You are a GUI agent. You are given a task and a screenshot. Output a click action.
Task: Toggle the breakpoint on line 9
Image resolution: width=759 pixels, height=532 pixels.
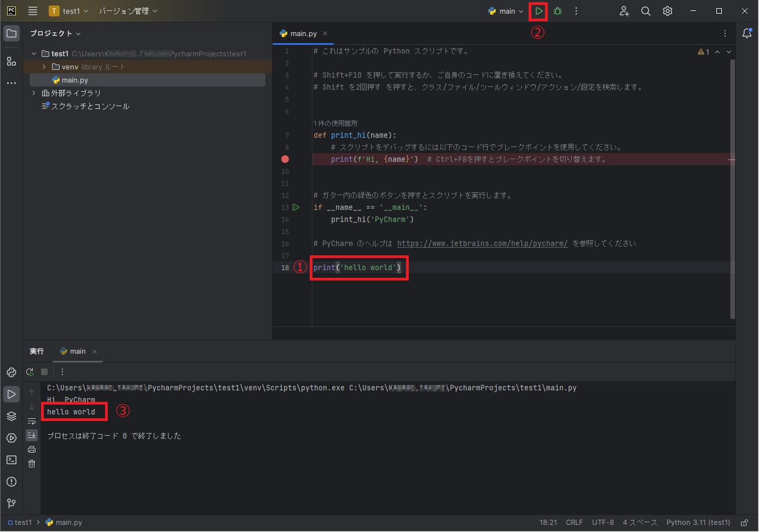pyautogui.click(x=285, y=159)
